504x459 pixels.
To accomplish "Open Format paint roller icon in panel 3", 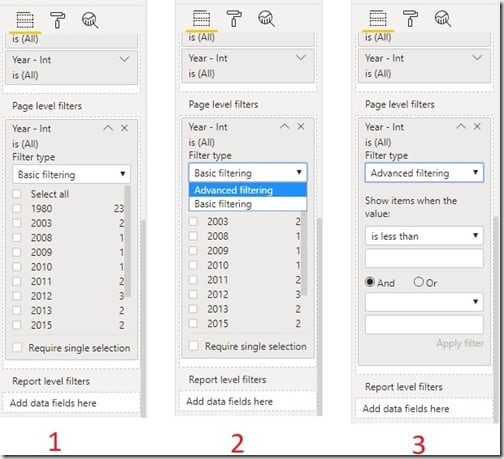I will [x=410, y=18].
